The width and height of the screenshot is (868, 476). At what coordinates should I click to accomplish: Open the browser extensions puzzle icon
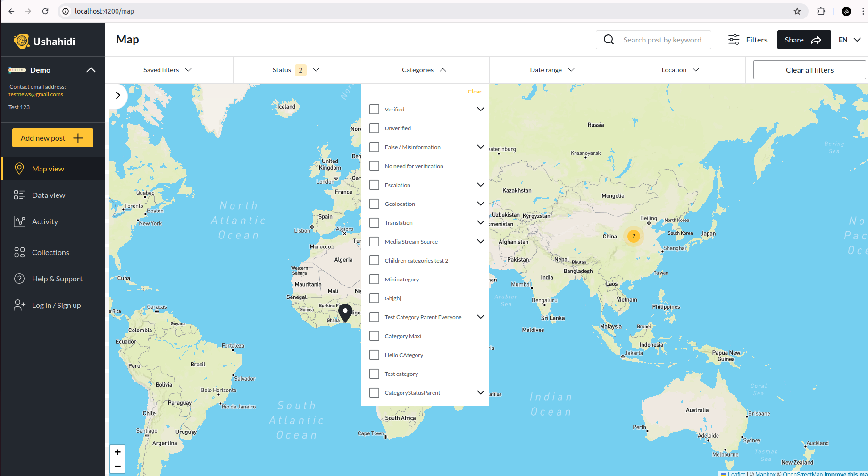[821, 11]
